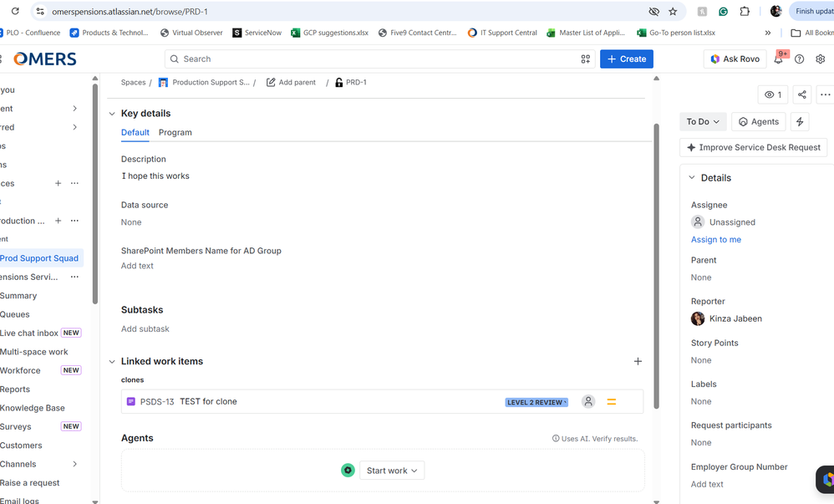
Task: Open the help question mark icon
Action: click(800, 59)
